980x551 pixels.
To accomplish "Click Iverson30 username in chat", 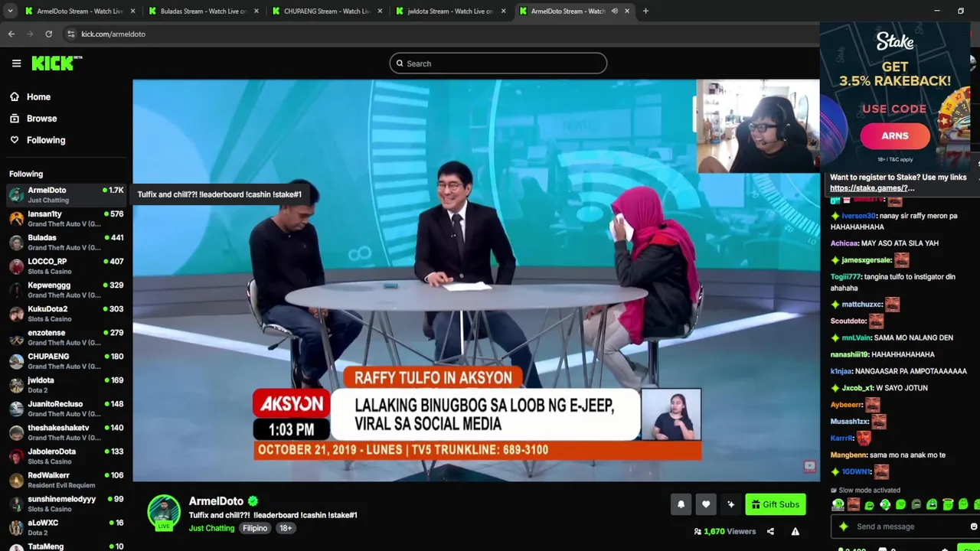I will coord(857,216).
